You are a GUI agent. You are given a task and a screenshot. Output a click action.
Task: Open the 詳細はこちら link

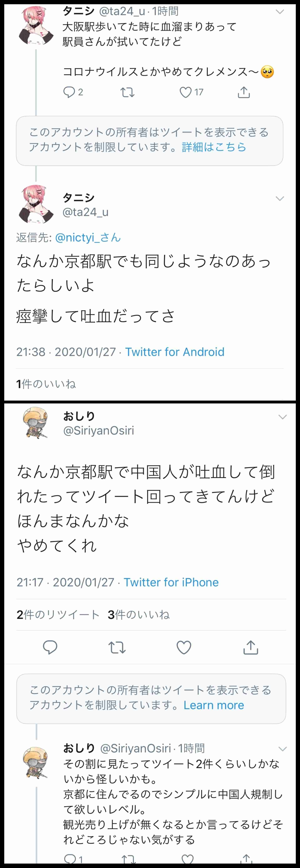point(214,147)
